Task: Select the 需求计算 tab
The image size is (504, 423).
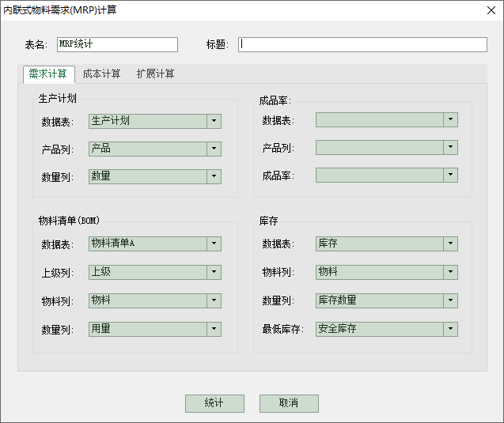Action: pyautogui.click(x=47, y=74)
